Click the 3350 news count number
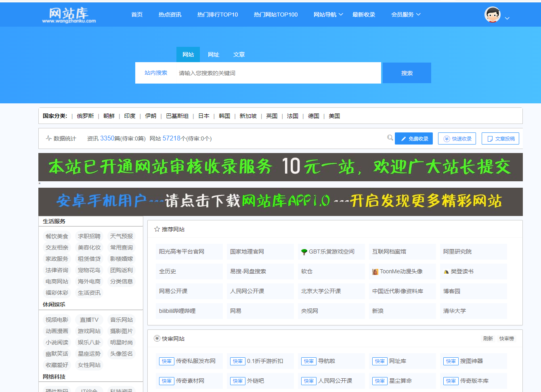The image size is (541, 392). pos(107,138)
